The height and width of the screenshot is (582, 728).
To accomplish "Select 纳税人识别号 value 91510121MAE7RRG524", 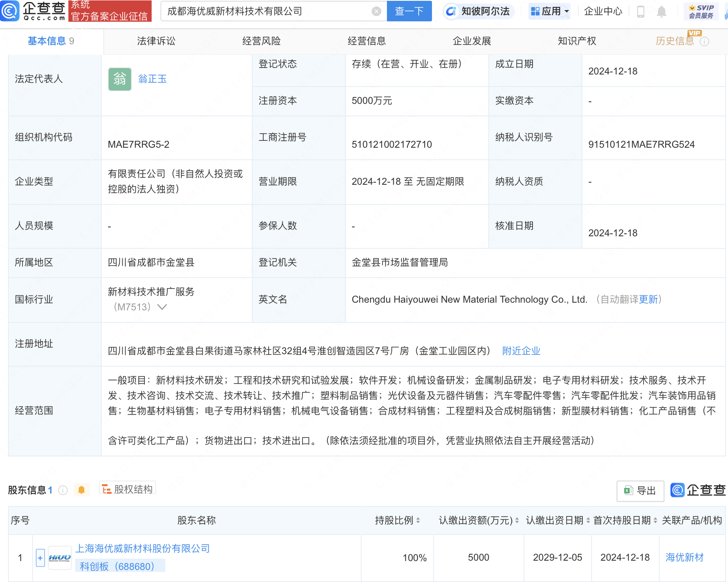I will click(x=642, y=144).
